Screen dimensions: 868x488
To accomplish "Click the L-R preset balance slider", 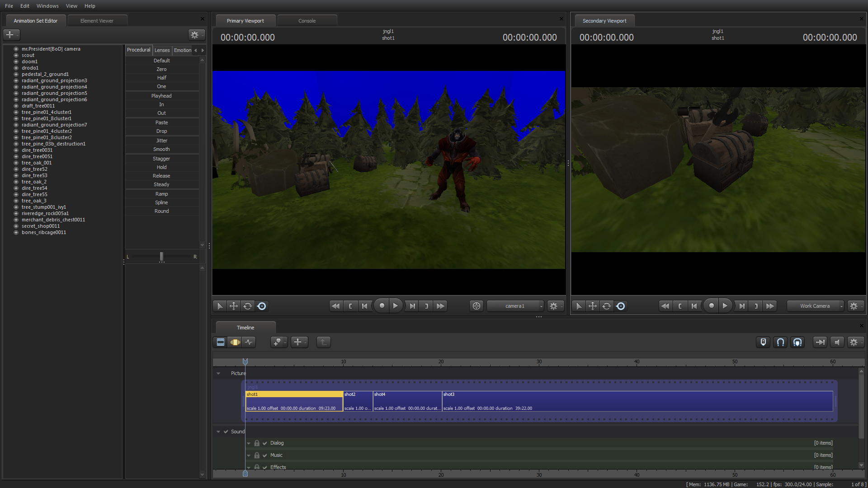I will [161, 257].
